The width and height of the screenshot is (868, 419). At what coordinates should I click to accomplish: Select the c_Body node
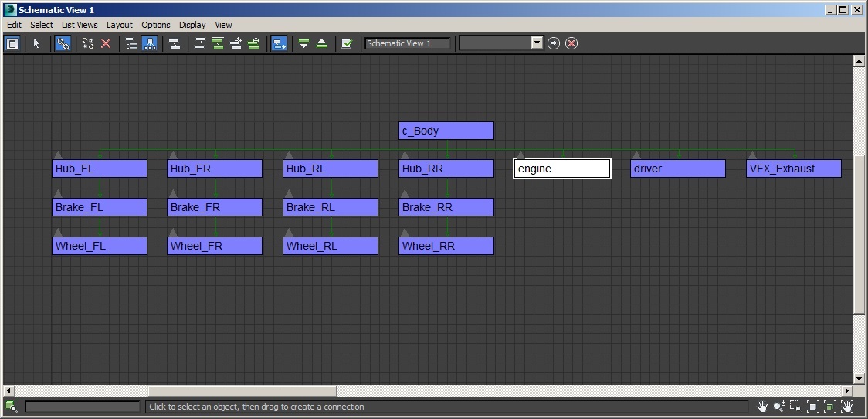pyautogui.click(x=446, y=131)
